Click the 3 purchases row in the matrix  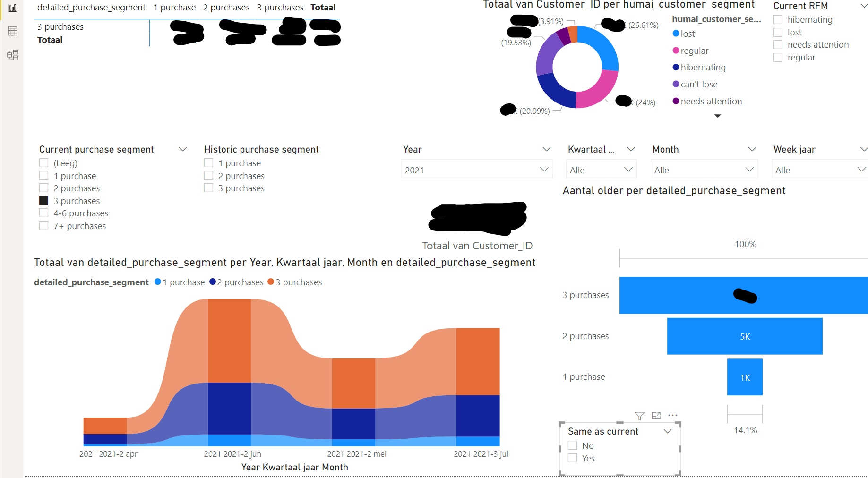click(60, 27)
